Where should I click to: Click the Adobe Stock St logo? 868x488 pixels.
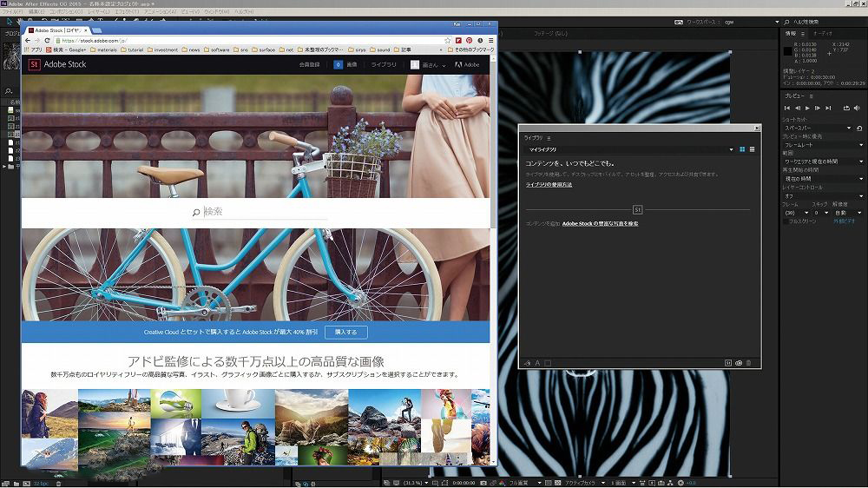[x=34, y=64]
